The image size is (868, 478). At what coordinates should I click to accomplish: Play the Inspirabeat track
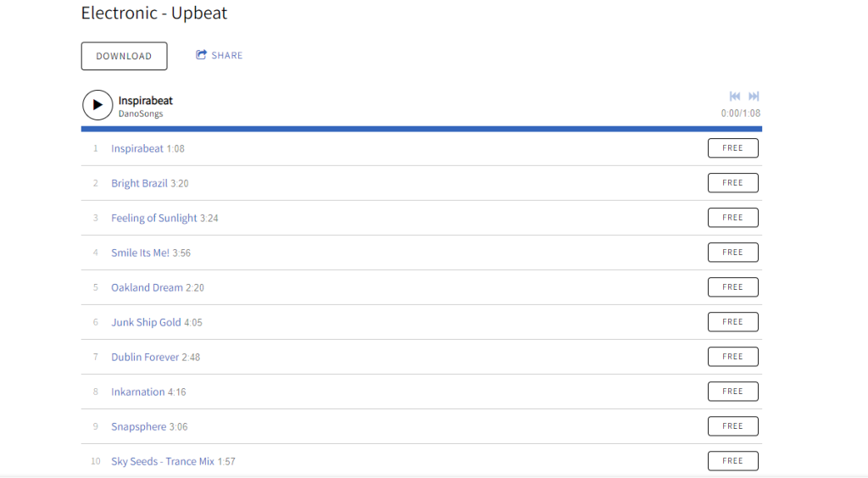pyautogui.click(x=97, y=105)
